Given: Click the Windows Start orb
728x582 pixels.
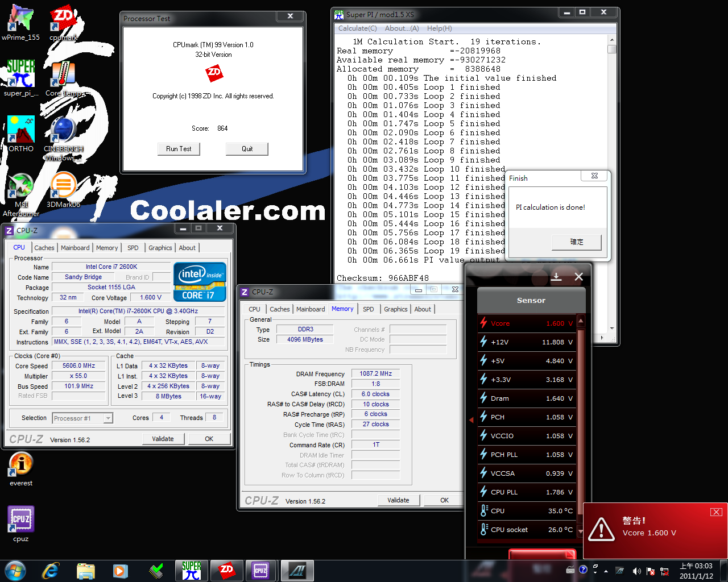Looking at the screenshot, I should (x=15, y=570).
